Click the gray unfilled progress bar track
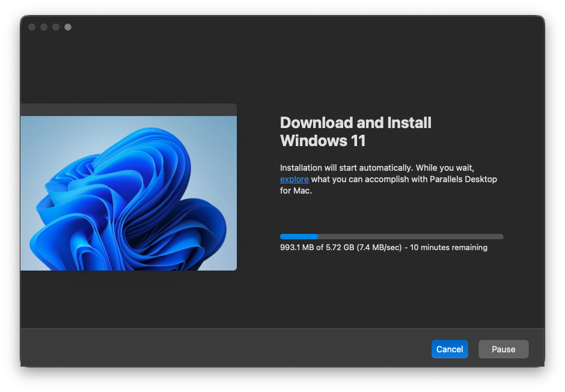 pyautogui.click(x=411, y=236)
